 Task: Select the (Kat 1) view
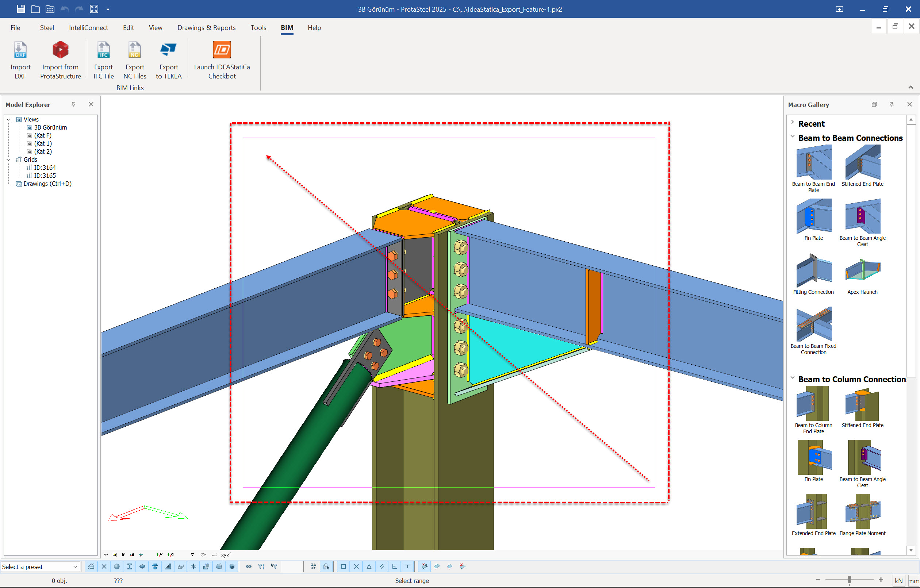tap(43, 143)
